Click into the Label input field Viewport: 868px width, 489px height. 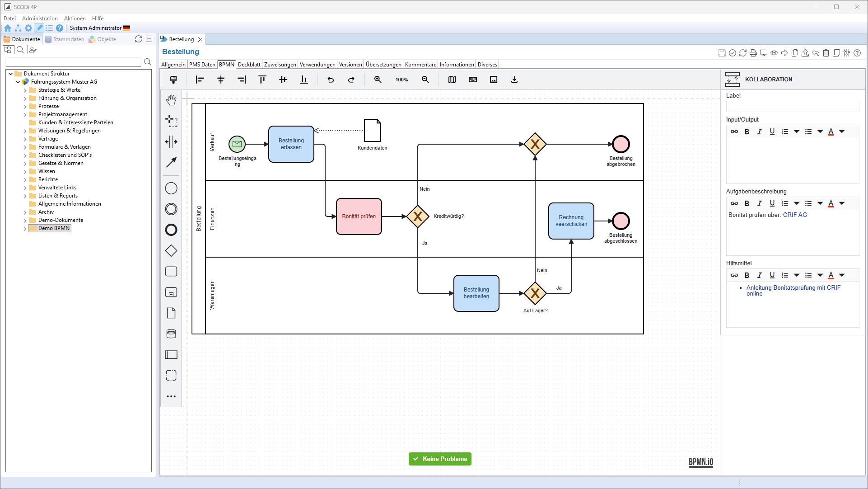tap(792, 107)
